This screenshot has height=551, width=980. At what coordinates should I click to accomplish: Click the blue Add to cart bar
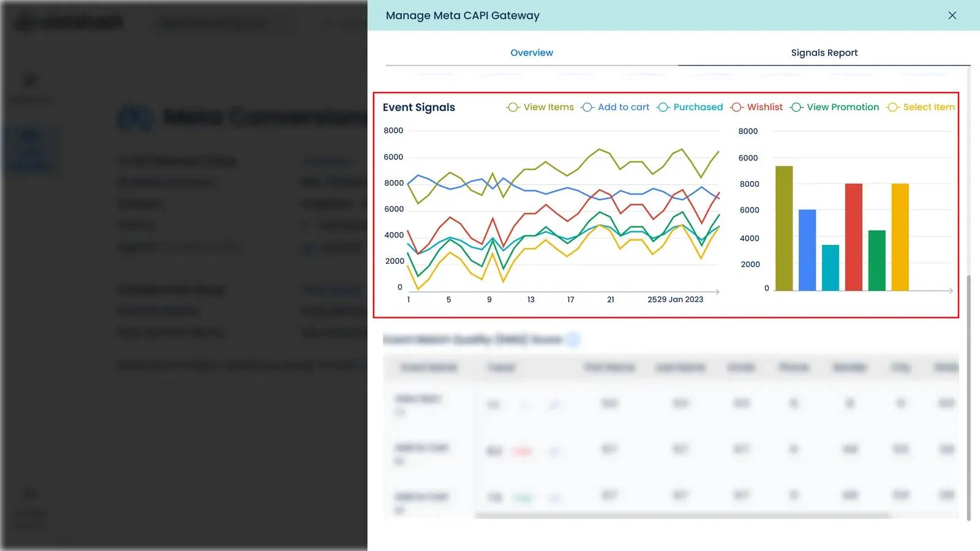point(807,250)
